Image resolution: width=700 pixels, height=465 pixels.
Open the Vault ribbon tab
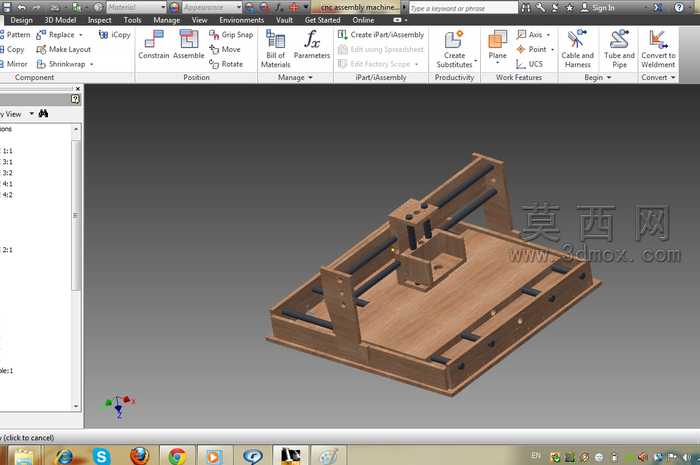pyautogui.click(x=284, y=20)
